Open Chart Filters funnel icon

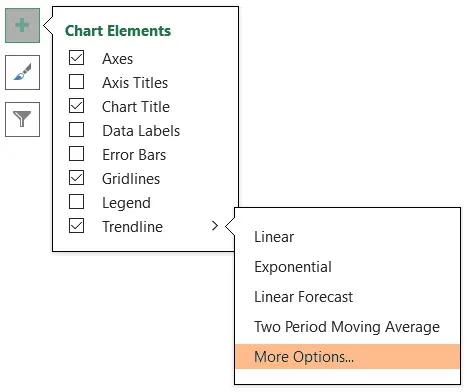pos(22,119)
